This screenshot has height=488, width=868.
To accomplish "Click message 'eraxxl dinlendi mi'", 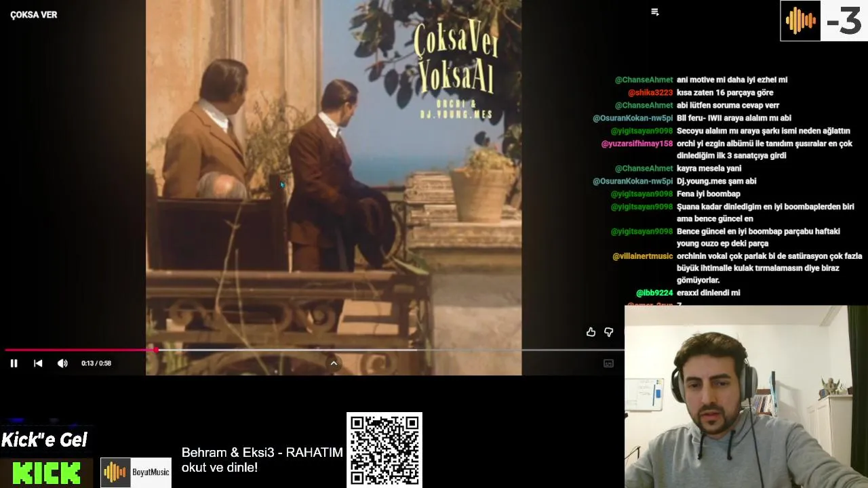I will pyautogui.click(x=709, y=293).
